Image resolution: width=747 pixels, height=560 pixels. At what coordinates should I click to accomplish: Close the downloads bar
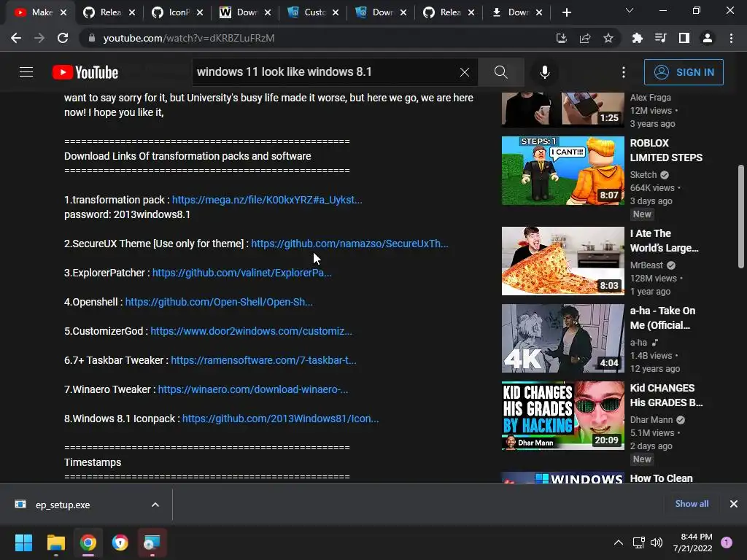[734, 504]
